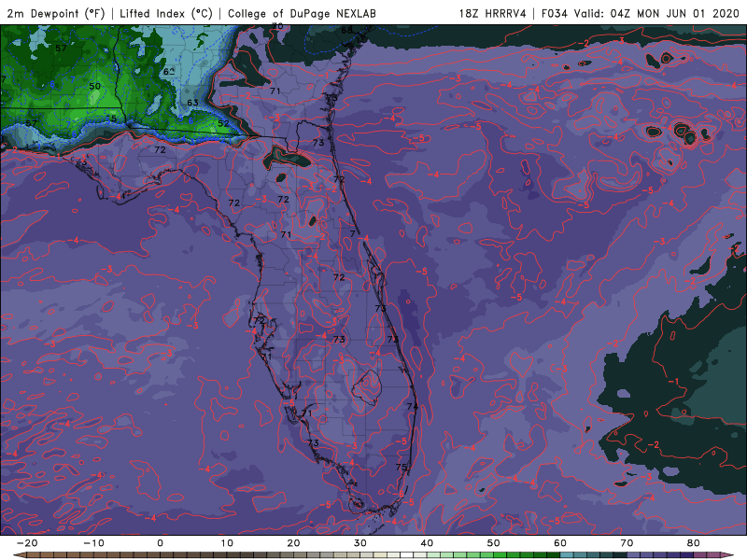Click the 74 dewpoint value on Florida's east coast
747x560 pixels.
pyautogui.click(x=413, y=406)
